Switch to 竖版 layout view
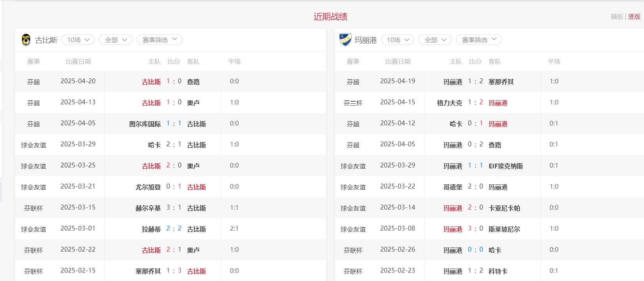The height and width of the screenshot is (281, 644). tap(634, 17)
